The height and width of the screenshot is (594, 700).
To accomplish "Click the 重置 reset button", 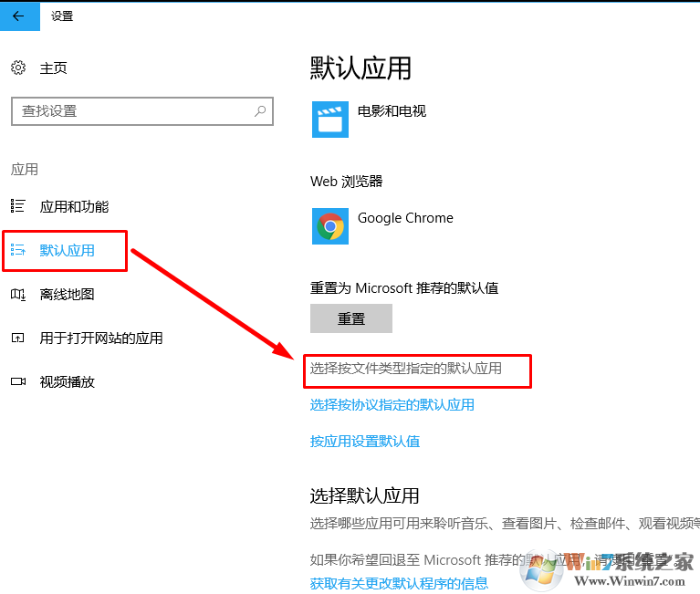I will point(351,318).
